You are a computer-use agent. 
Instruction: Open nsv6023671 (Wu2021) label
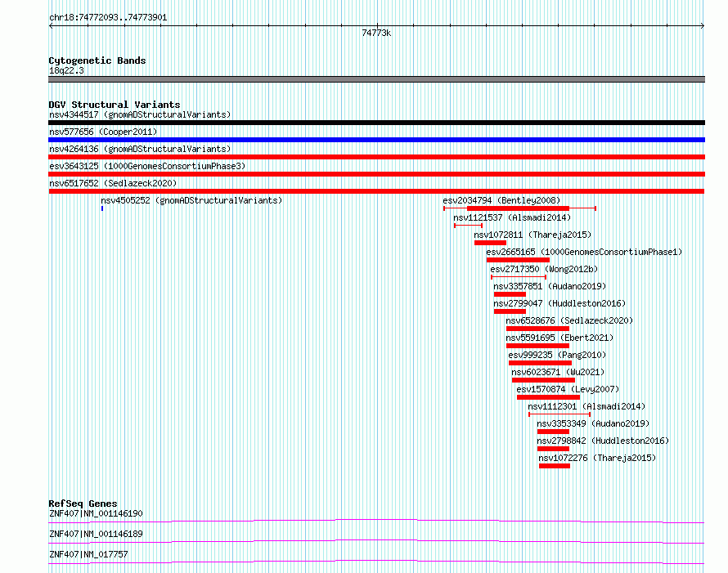click(x=558, y=372)
